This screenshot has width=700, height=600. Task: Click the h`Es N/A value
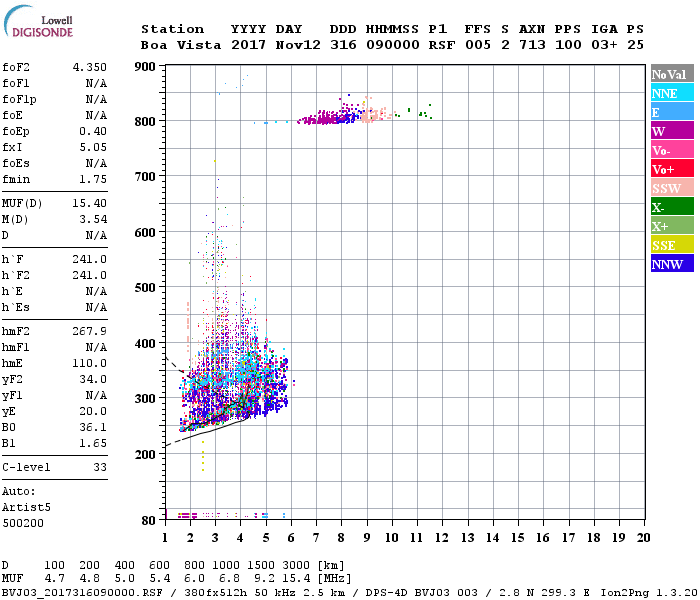pos(96,307)
